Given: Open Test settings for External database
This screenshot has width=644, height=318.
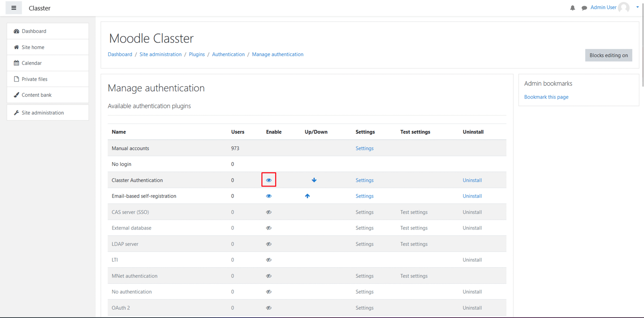Looking at the screenshot, I should [x=414, y=228].
